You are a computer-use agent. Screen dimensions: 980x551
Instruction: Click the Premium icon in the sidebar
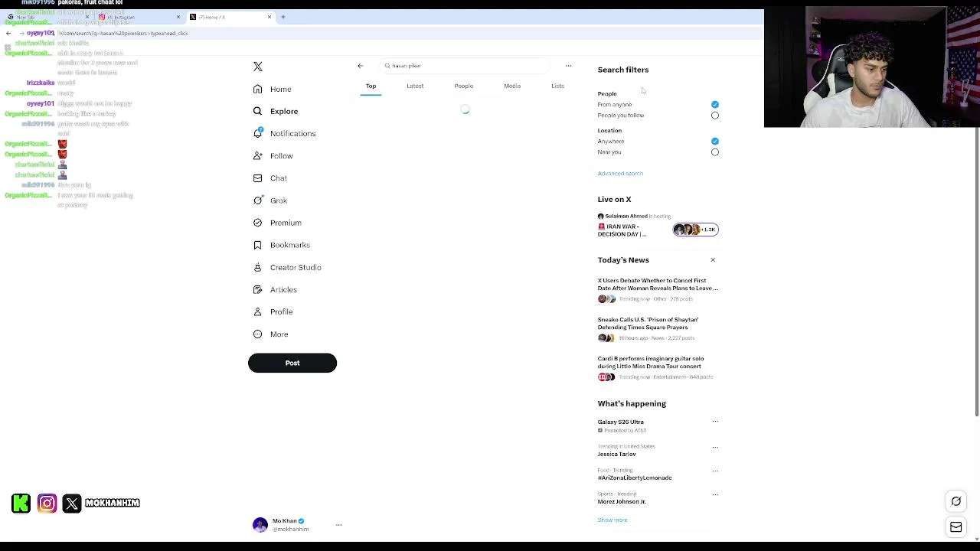tap(258, 223)
